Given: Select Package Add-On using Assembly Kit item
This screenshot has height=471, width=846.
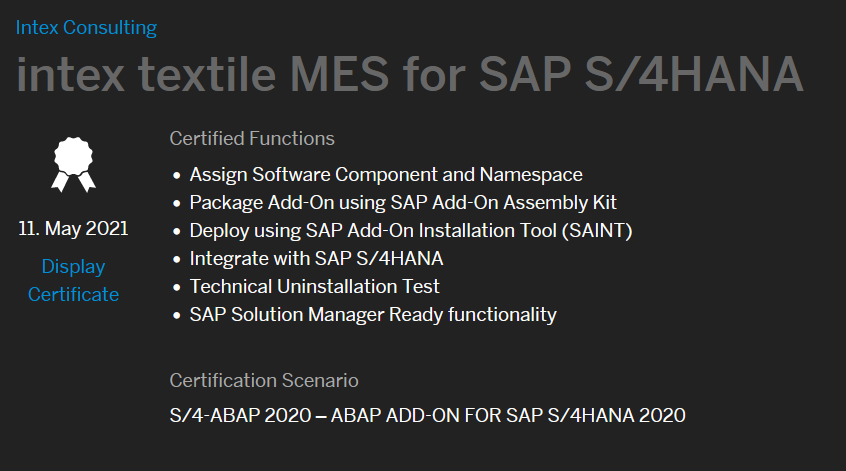Looking at the screenshot, I should point(402,203).
